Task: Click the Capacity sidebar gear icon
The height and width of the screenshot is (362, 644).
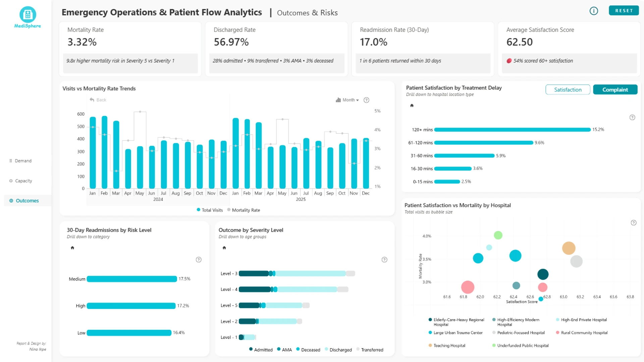Action: click(x=11, y=181)
